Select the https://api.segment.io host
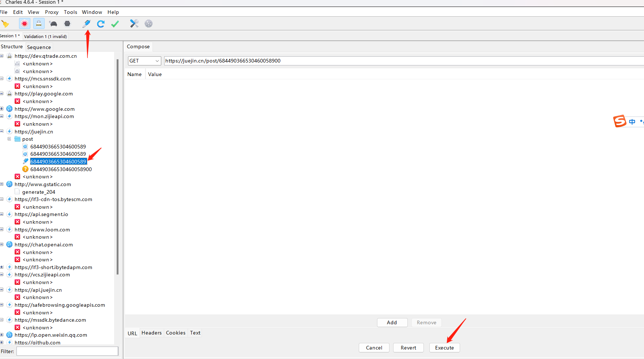The image size is (644, 359). [41, 215]
